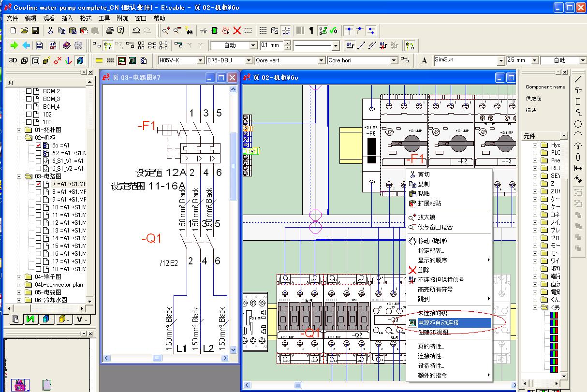The height and width of the screenshot is (392, 587).
Task: Check the BOM_2 sheet checkbox
Action: [x=29, y=91]
